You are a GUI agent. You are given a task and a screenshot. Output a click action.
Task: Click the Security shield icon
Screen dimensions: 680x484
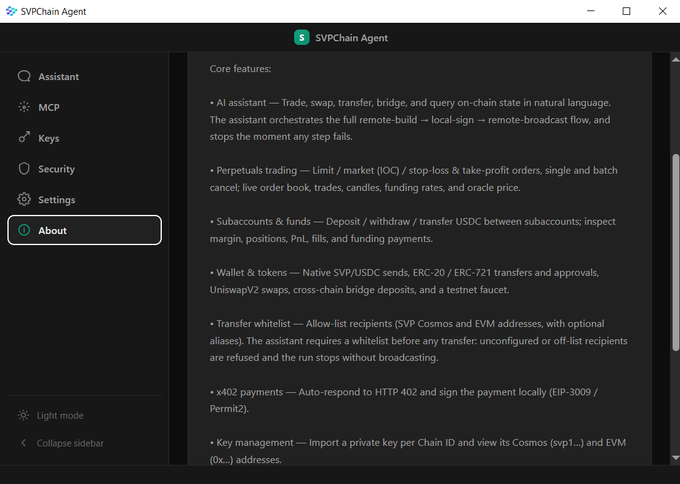pos(24,169)
